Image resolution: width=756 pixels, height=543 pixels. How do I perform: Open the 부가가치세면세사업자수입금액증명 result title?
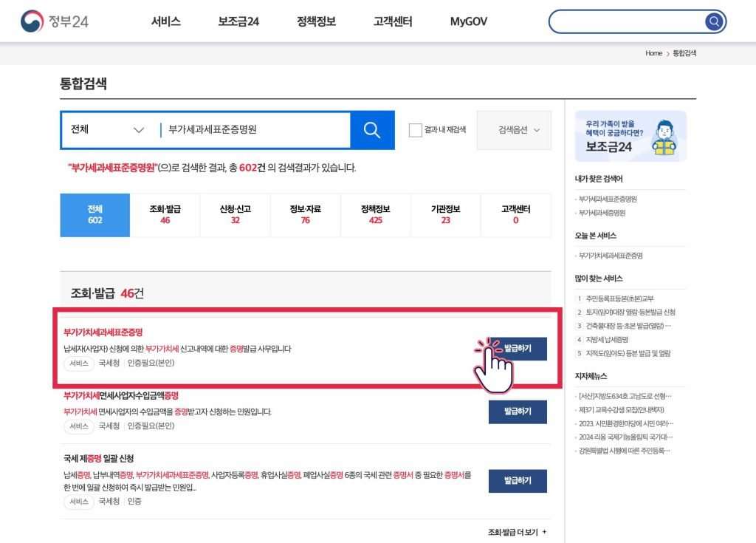click(x=121, y=396)
